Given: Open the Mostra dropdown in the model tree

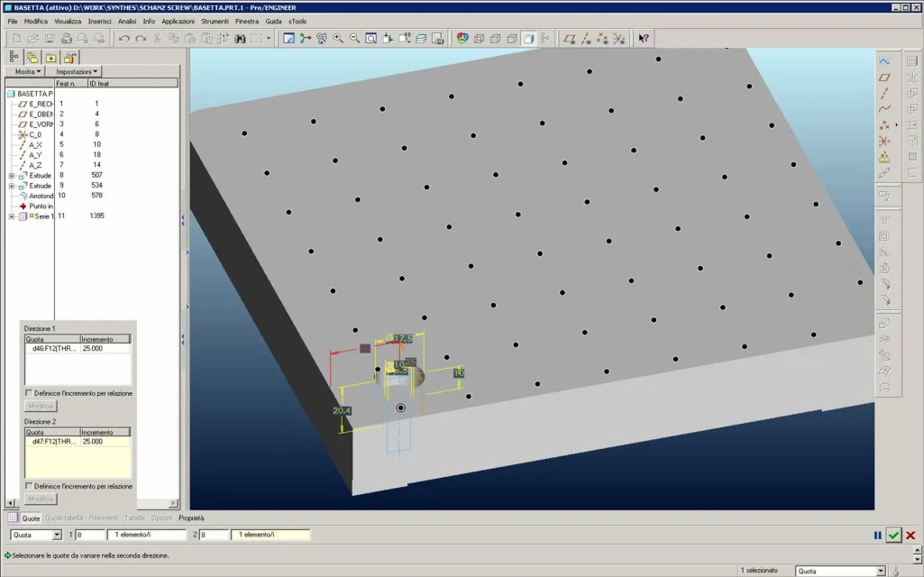Looking at the screenshot, I should pyautogui.click(x=26, y=71).
